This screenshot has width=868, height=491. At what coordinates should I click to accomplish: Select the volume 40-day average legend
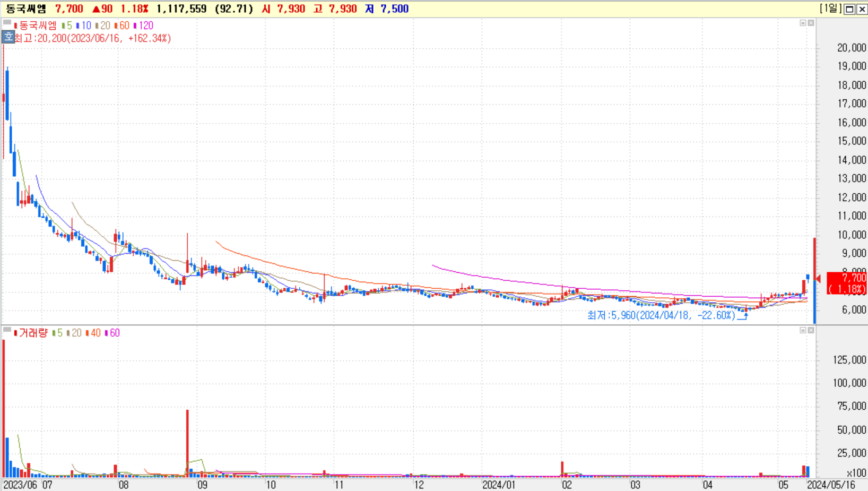click(93, 333)
